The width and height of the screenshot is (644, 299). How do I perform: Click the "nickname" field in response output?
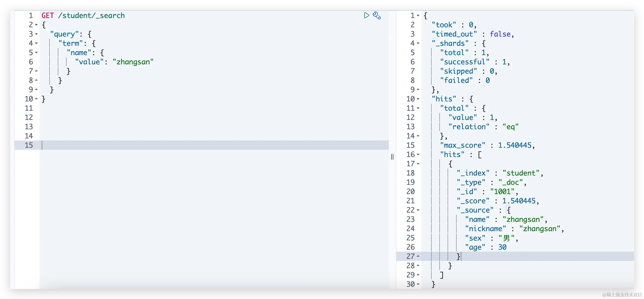click(485, 229)
